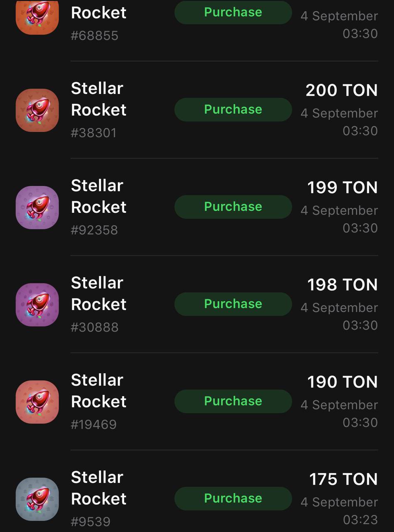Screen dimensions: 394x532
Task: Open the 200 TON transaction amount
Action: click(x=342, y=90)
